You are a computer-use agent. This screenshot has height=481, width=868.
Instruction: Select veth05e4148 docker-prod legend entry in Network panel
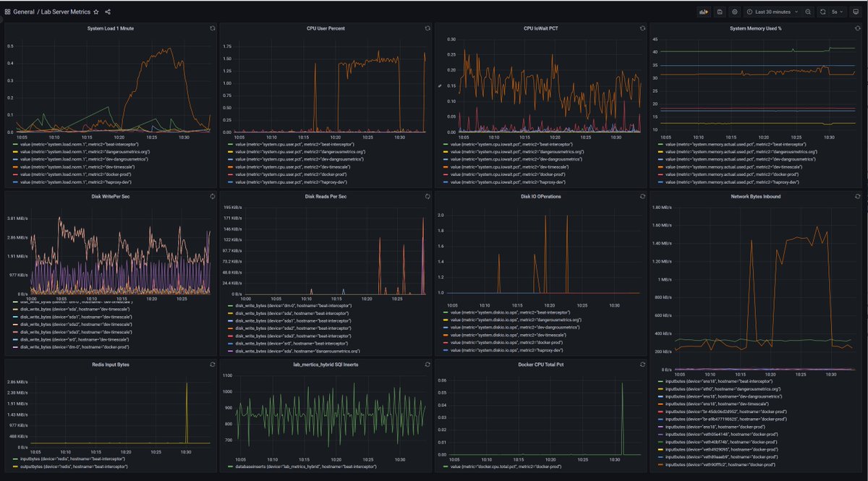[723, 434]
